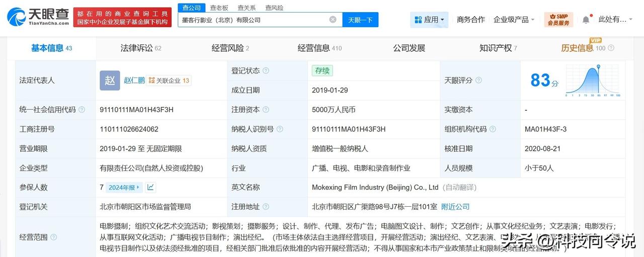The height and width of the screenshot is (257, 644).
Task: Click the 赵 avatar for legal representative
Action: click(x=110, y=80)
